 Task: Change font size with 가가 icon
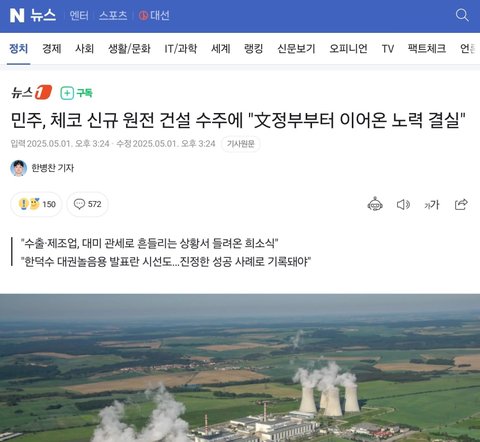click(432, 204)
